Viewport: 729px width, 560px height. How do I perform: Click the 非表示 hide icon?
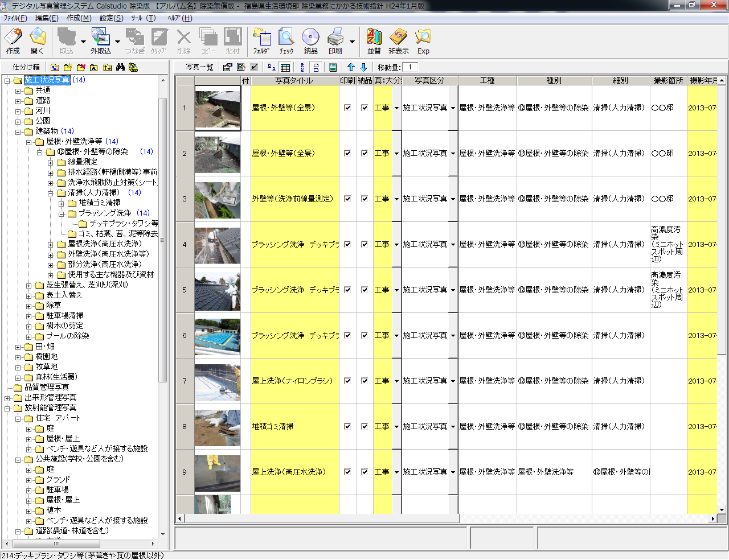click(x=398, y=41)
